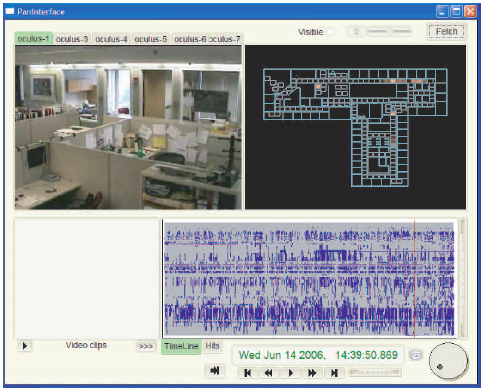This screenshot has height=390, width=482.
Task: Click the timeline vertical scrollbar
Action: [463, 279]
